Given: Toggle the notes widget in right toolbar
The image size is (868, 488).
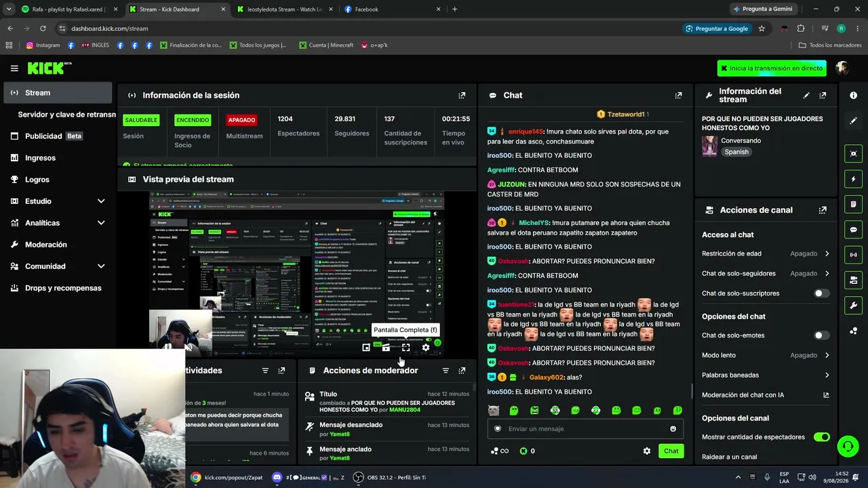Looking at the screenshot, I should [x=853, y=204].
